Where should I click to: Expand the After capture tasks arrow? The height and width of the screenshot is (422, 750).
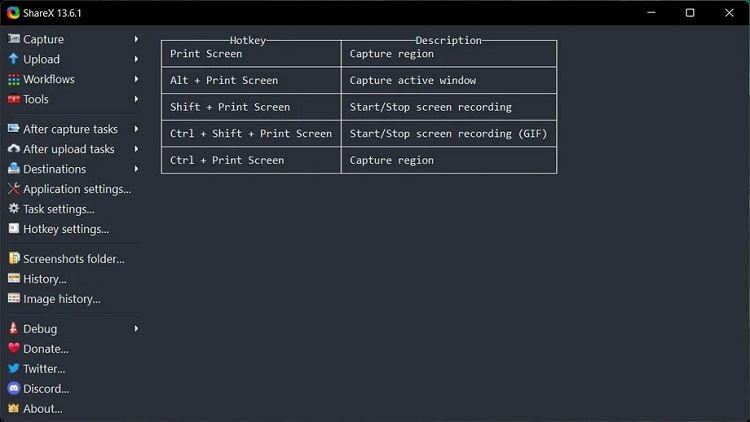pos(136,129)
